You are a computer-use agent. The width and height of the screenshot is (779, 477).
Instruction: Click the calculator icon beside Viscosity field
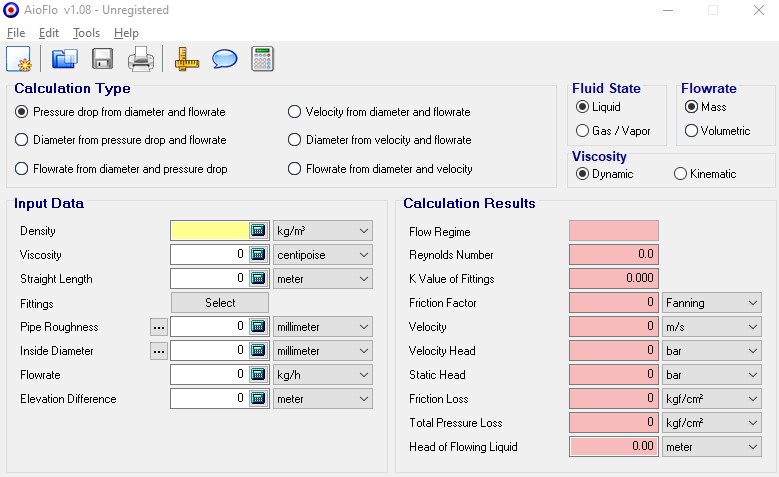click(258, 255)
